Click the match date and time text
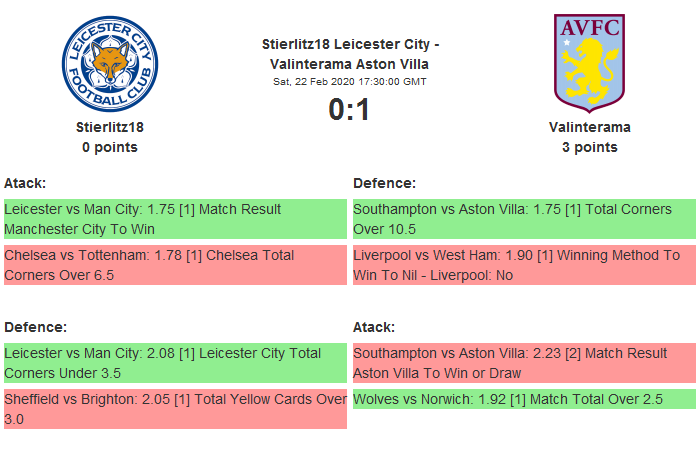 pos(350,81)
